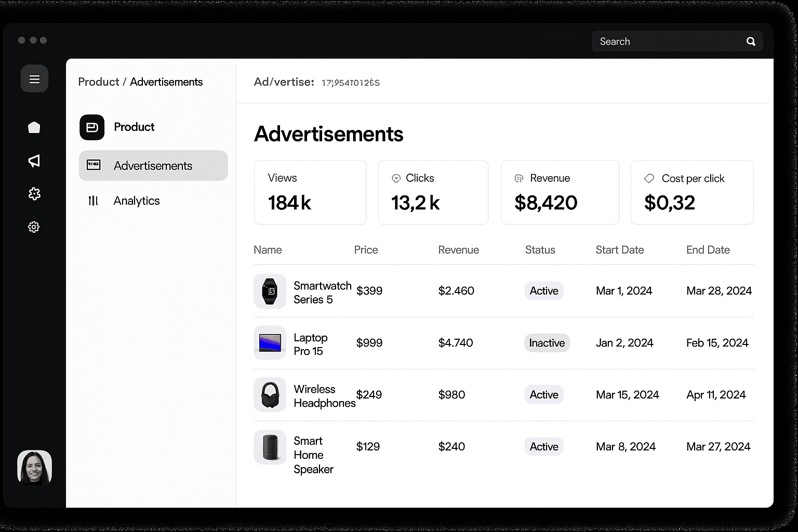Sort by the Revenue column header
798x532 pixels.
point(458,250)
